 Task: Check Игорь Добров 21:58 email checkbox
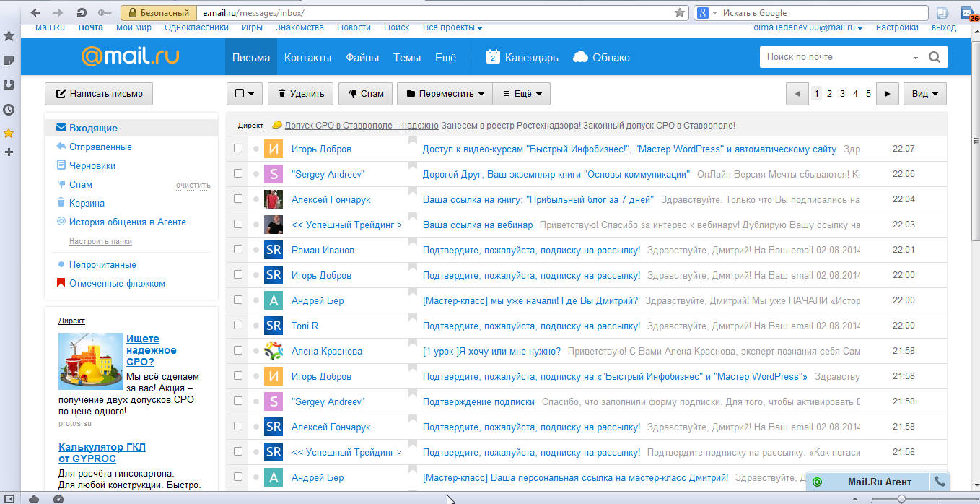click(238, 376)
